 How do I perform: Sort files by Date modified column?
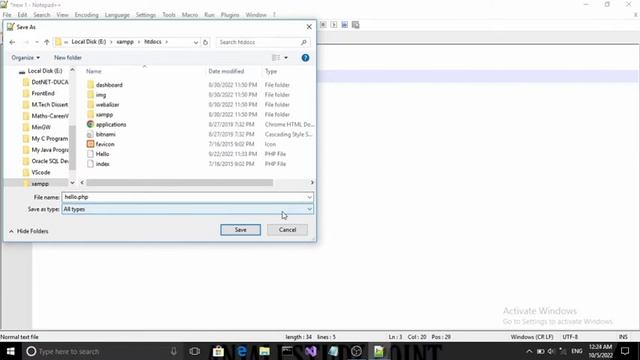226,71
